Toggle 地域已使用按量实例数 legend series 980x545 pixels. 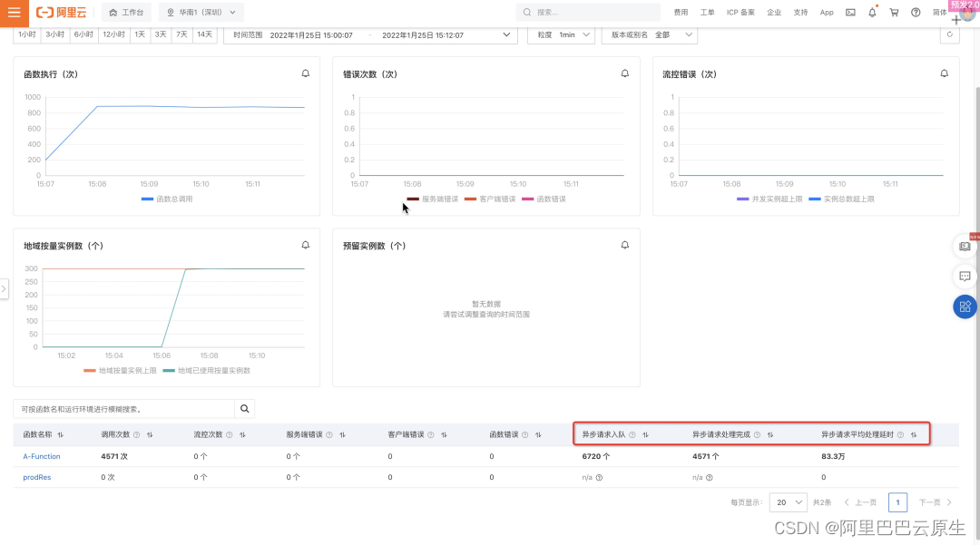click(206, 371)
